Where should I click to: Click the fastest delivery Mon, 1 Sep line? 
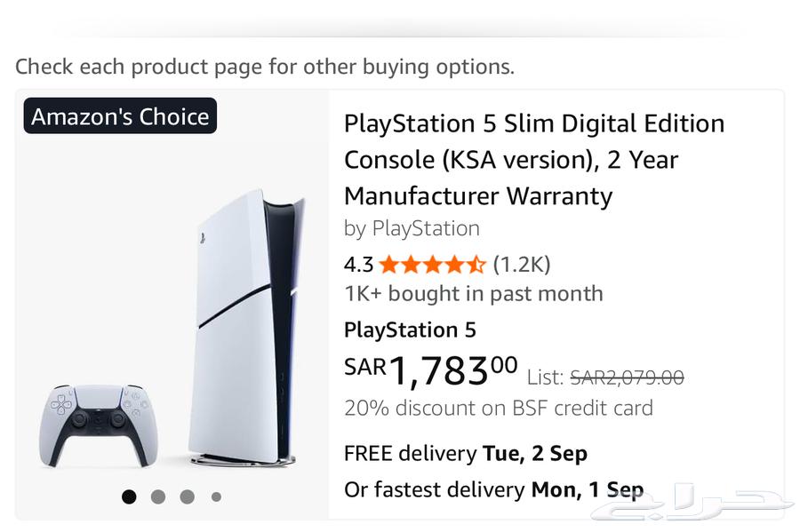[493, 489]
